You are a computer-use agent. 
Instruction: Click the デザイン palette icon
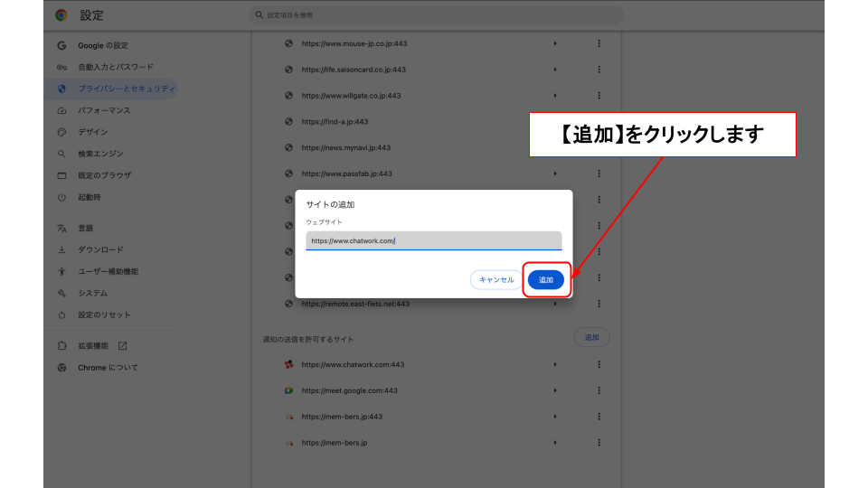pos(61,132)
